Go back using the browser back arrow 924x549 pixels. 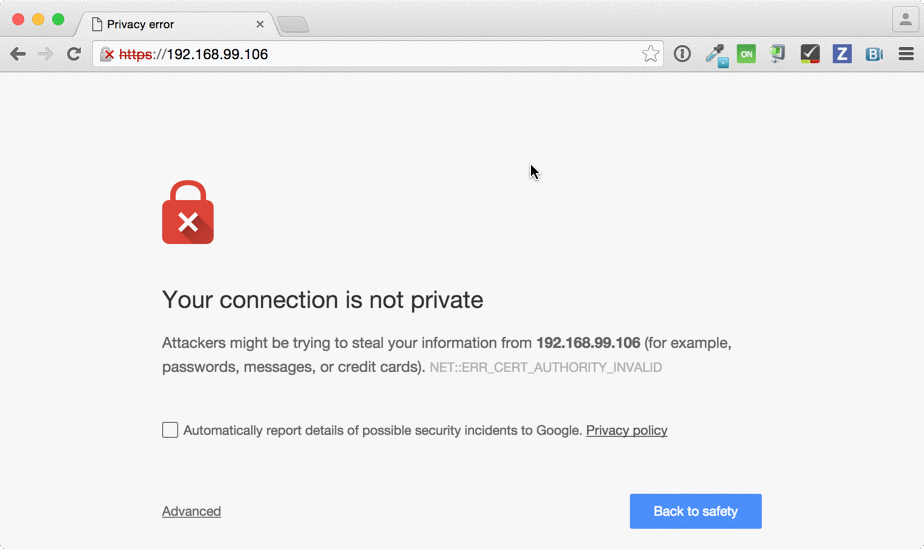pos(18,54)
